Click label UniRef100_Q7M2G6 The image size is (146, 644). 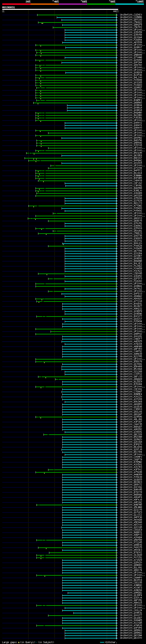[131, 198]
